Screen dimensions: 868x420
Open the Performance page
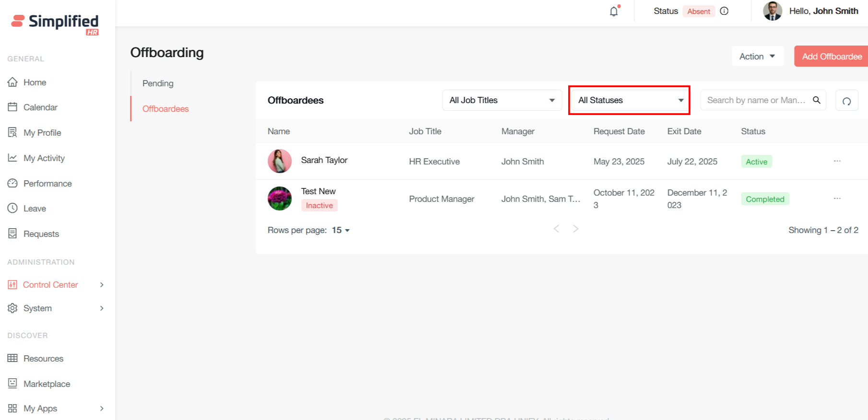[47, 184]
